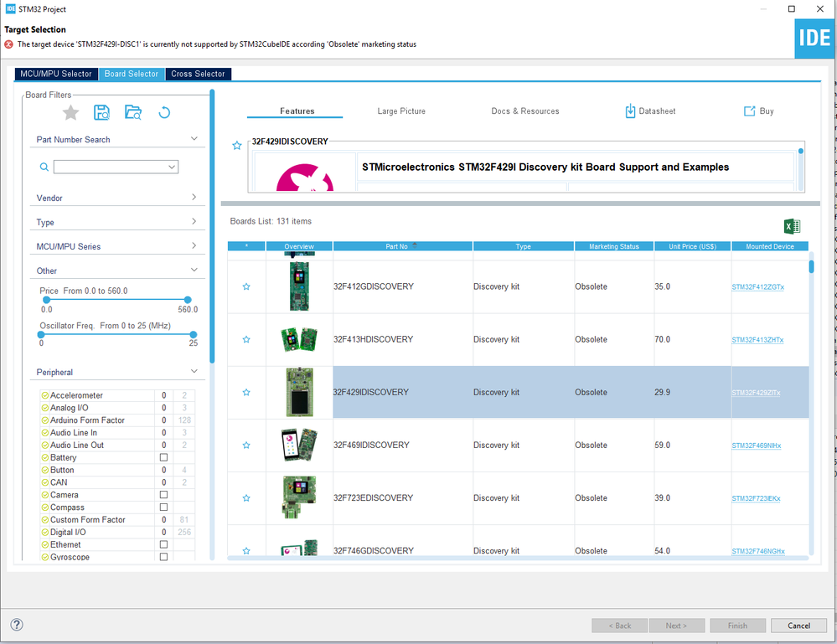Sort by Marketing Status column header
Screen dimensions: 837x644
(x=614, y=246)
